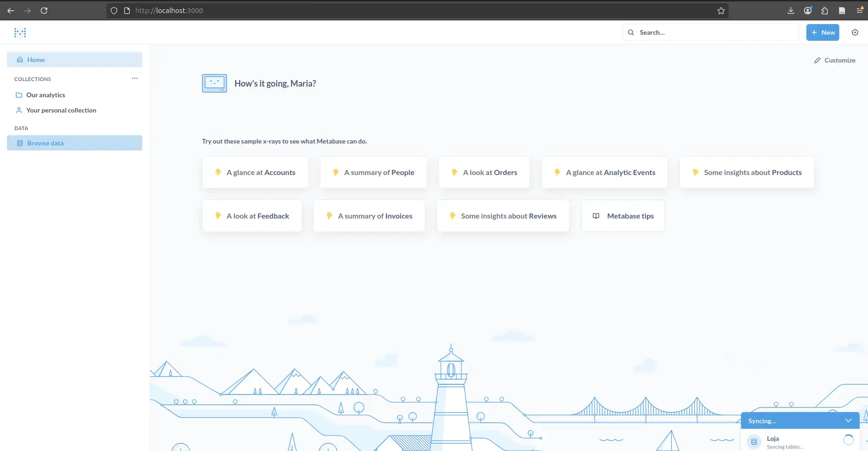Screen dimensions: 868x451
Task: Click the Metabase logo icon
Action: (x=20, y=32)
